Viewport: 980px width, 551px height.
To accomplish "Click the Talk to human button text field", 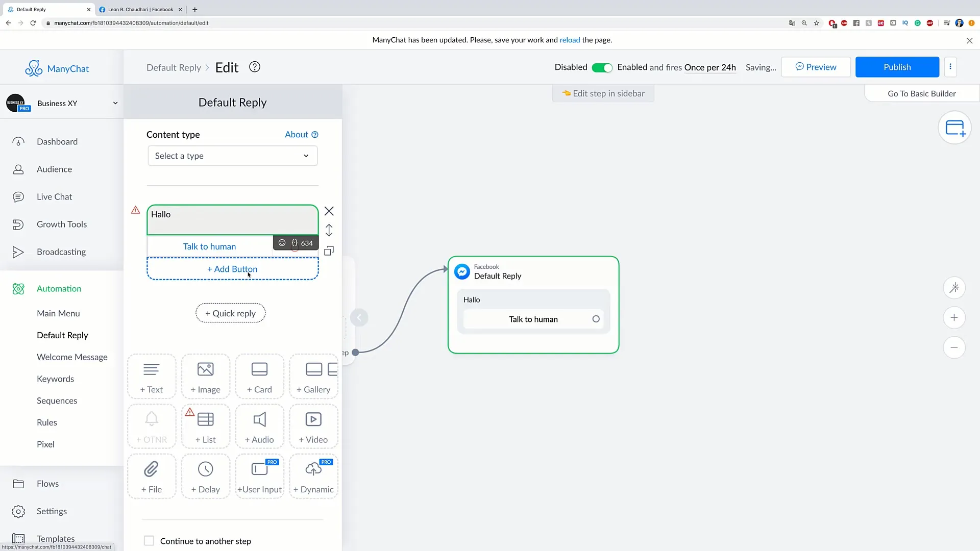I will click(x=209, y=246).
